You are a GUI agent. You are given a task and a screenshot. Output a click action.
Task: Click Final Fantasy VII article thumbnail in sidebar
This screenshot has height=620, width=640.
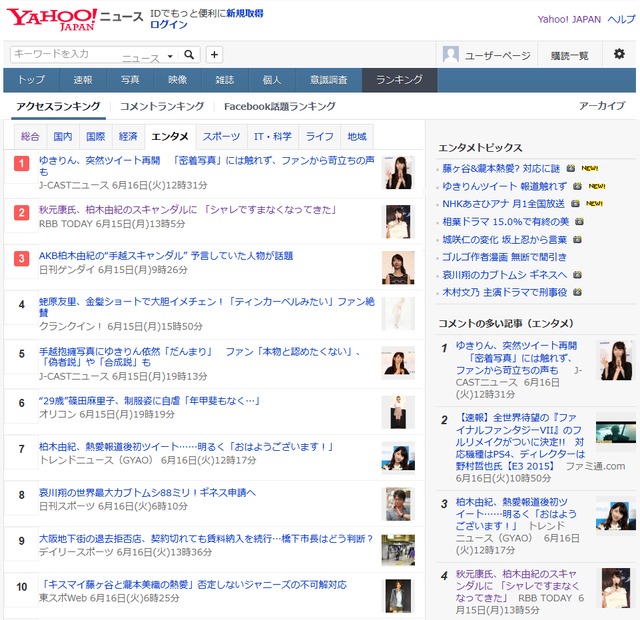pos(616,432)
